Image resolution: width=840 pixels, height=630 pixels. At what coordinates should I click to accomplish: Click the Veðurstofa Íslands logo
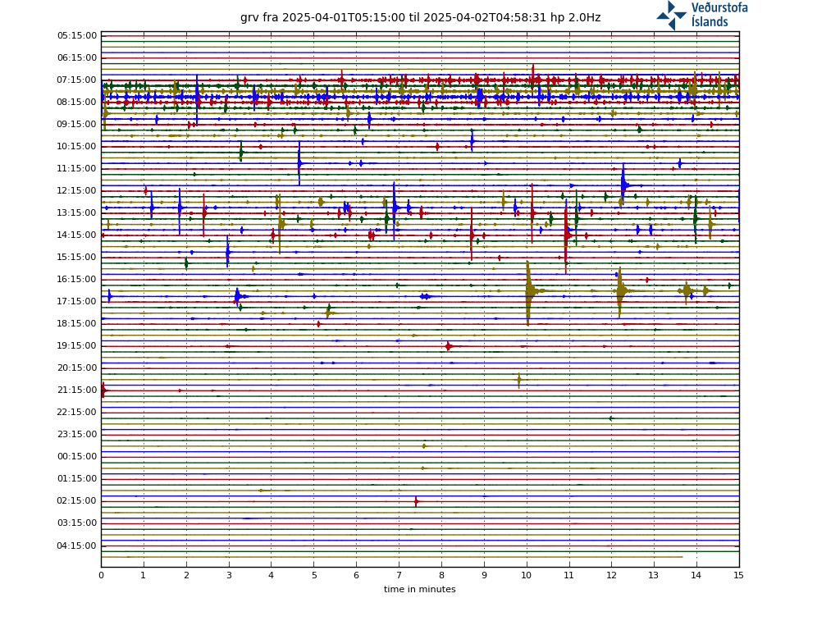702,15
